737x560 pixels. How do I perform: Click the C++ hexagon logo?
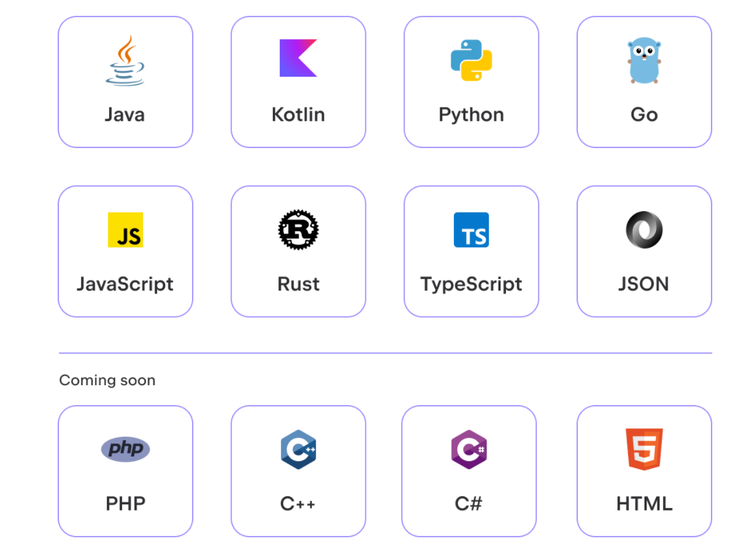[298, 450]
